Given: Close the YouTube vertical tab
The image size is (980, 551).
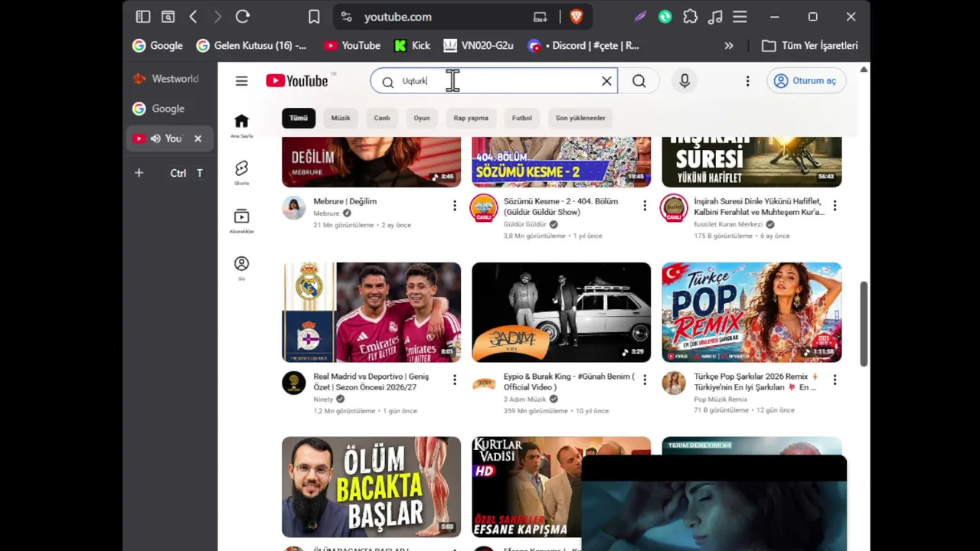Looking at the screenshot, I should 198,139.
